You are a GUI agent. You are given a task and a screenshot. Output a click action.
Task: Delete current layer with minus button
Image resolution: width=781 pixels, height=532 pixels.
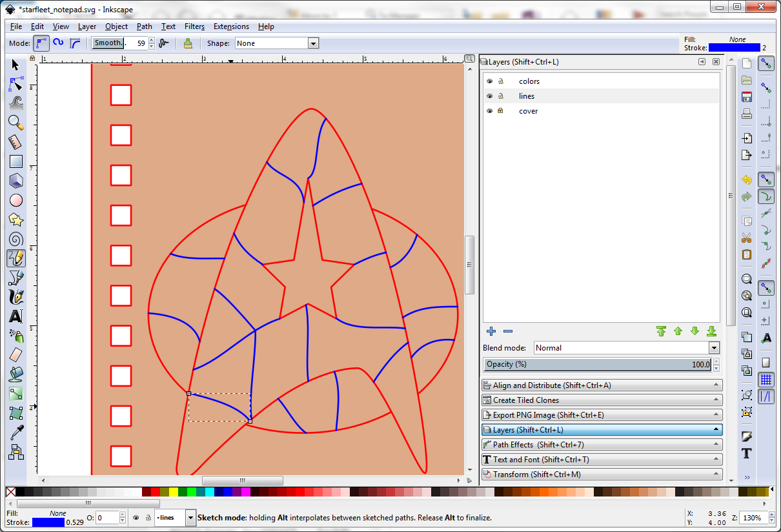pos(508,331)
